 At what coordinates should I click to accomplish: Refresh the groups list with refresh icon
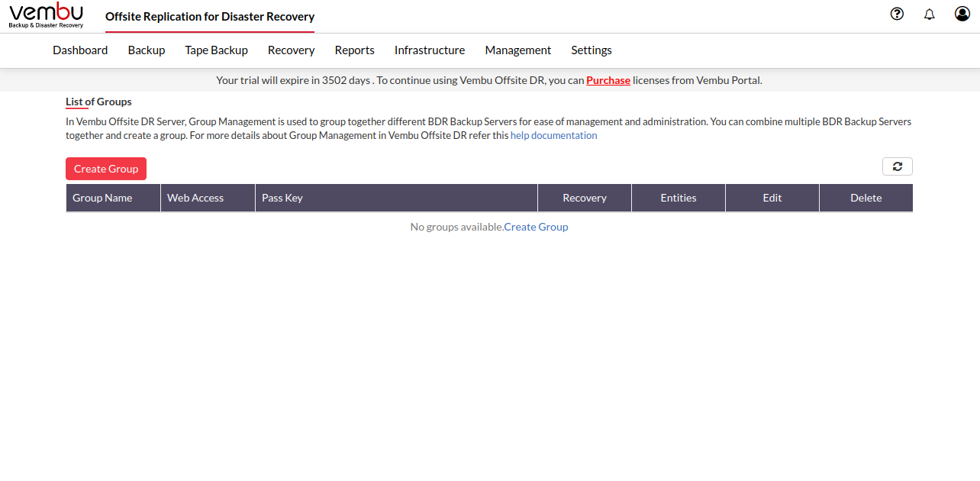pos(898,166)
